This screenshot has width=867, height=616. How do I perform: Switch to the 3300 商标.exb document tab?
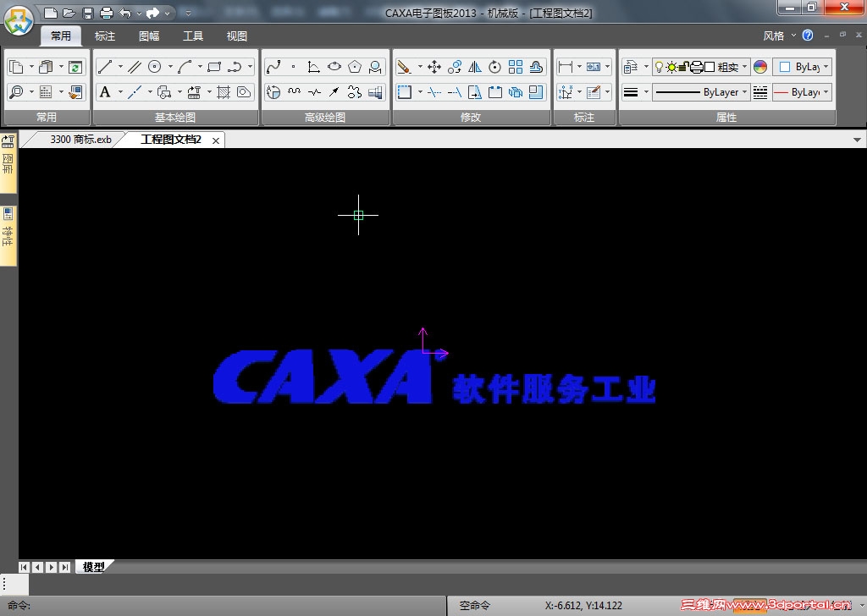(80, 140)
